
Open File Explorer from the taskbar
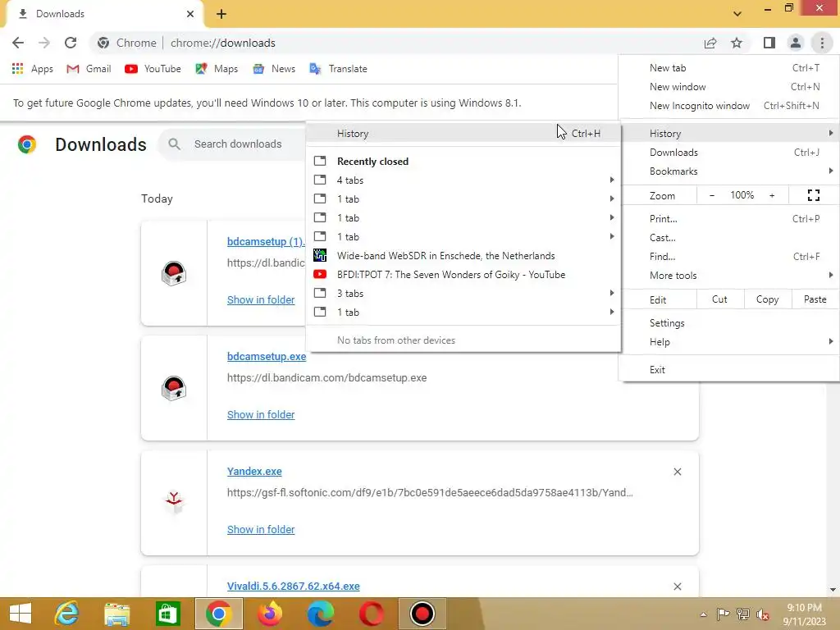116,614
